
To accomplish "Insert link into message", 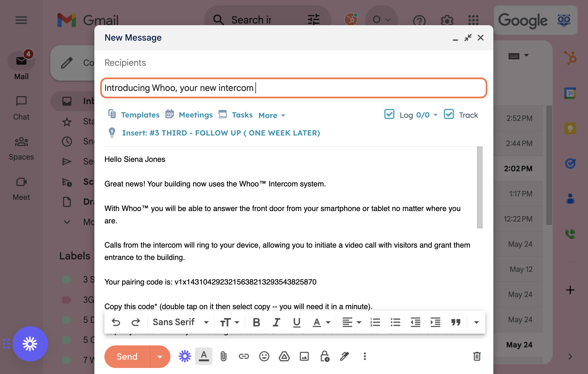I will 244,356.
